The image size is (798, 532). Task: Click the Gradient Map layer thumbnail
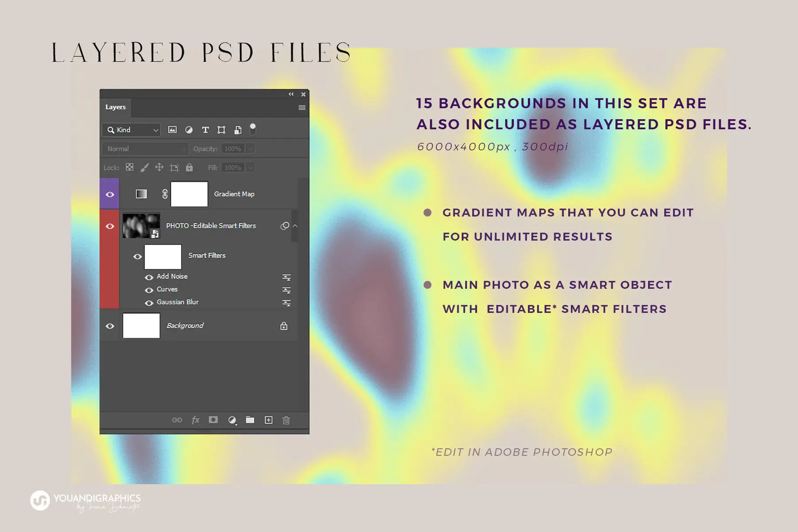[x=141, y=194]
